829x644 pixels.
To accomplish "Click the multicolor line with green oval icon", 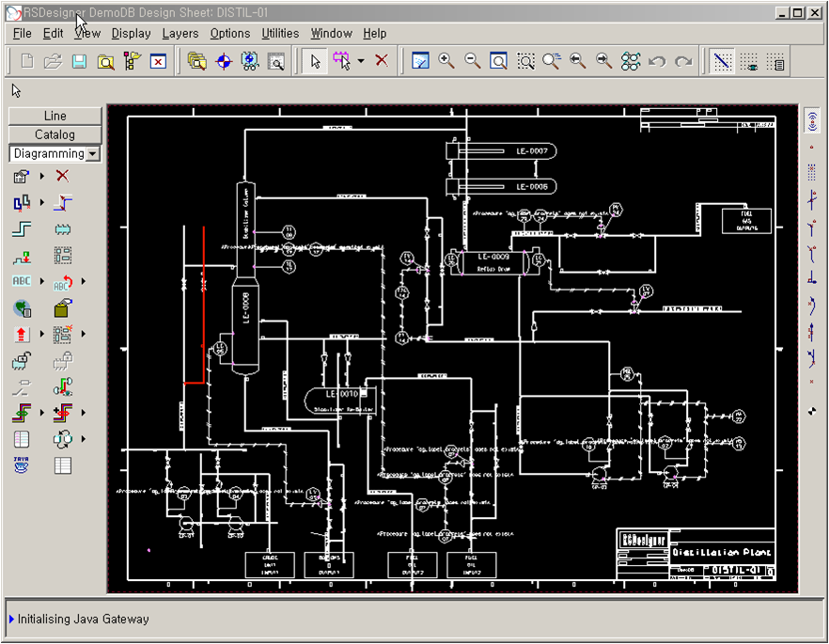I will click(22, 413).
